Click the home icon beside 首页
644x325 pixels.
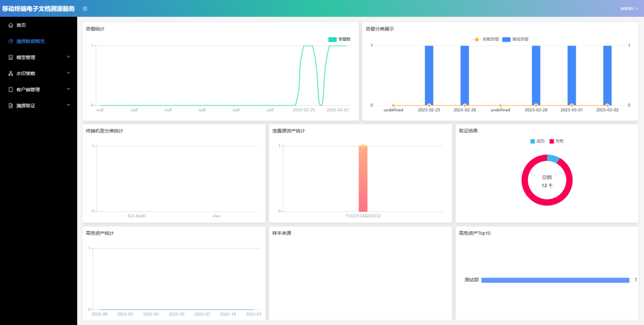click(11, 25)
